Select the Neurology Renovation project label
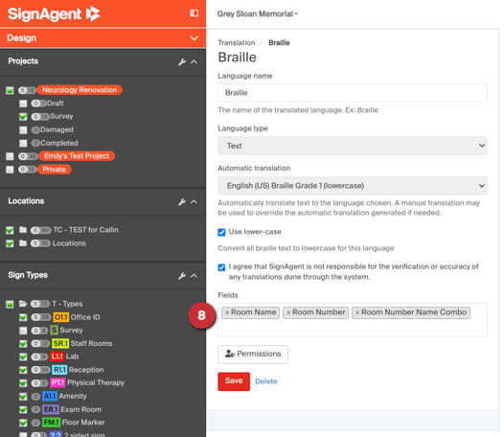The height and width of the screenshot is (437, 504). pos(80,90)
